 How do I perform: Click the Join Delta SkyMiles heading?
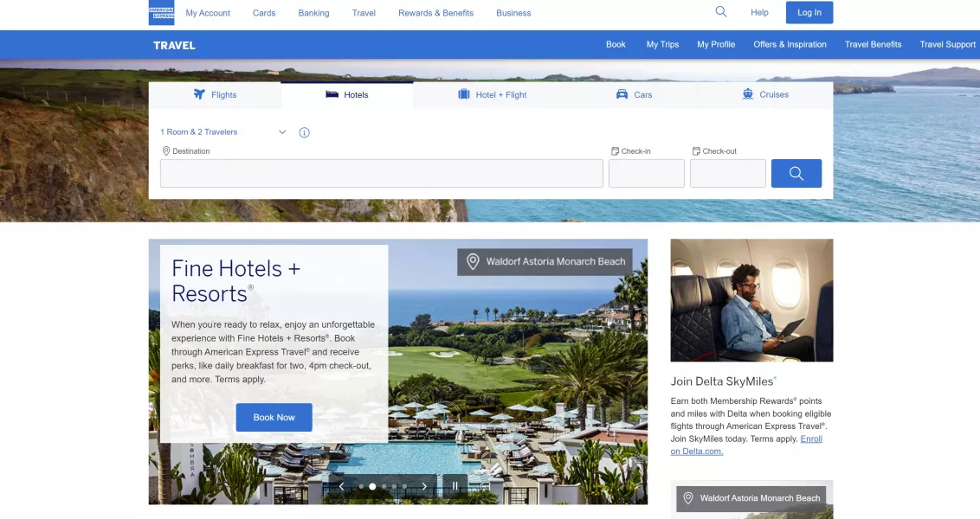pyautogui.click(x=724, y=381)
